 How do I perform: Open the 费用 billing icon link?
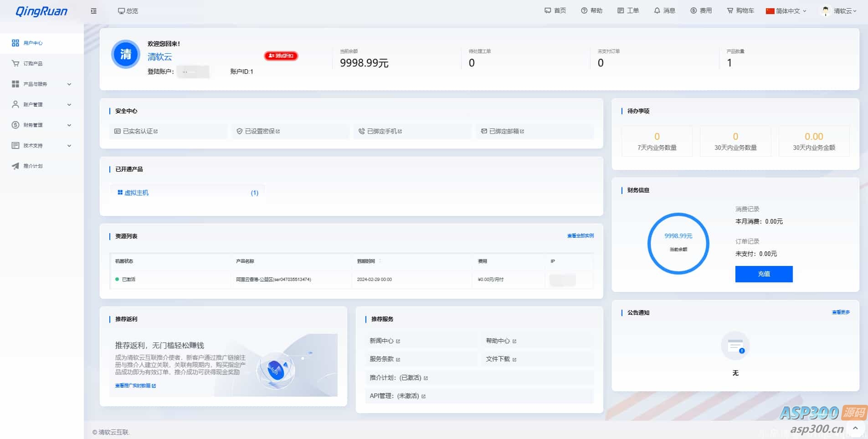coord(701,10)
